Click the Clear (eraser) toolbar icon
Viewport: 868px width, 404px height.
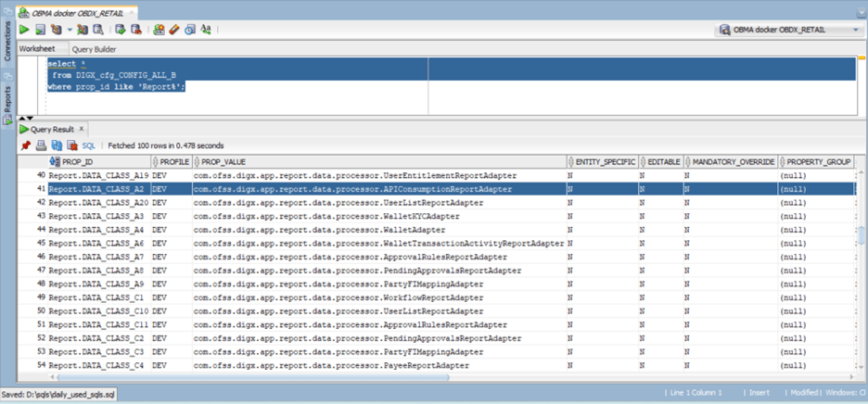pos(173,30)
